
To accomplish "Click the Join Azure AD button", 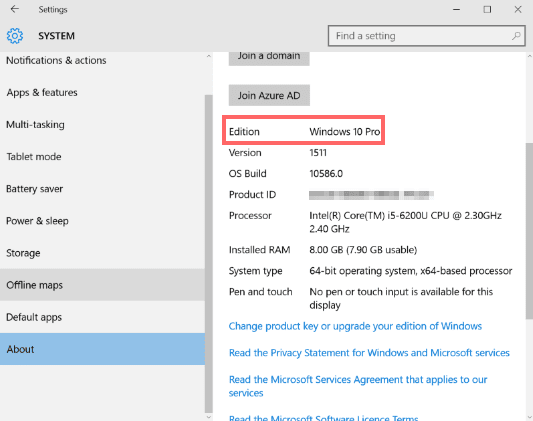I will [269, 95].
